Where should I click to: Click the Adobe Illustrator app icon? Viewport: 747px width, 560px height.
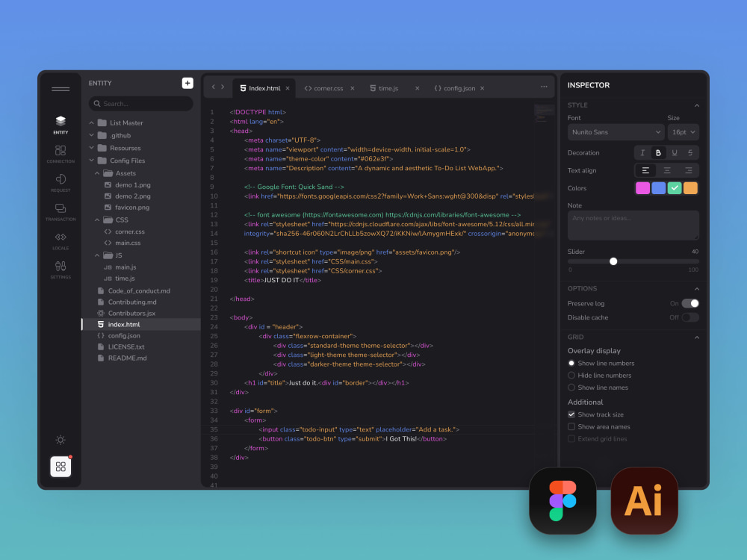(x=644, y=501)
